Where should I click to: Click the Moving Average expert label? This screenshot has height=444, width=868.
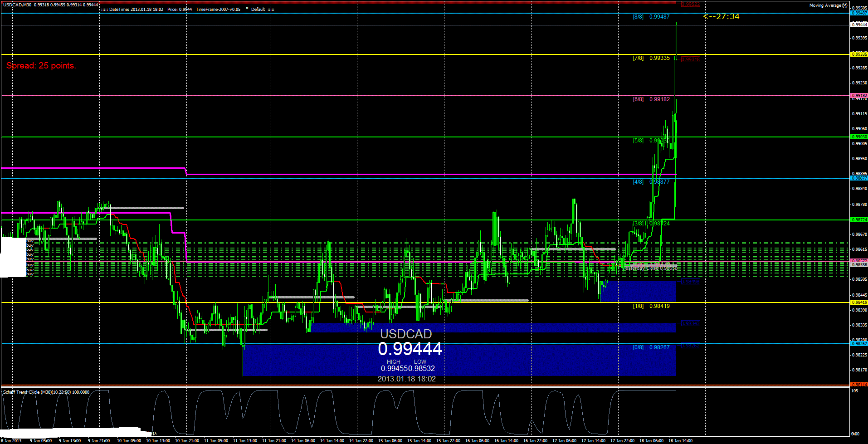click(x=825, y=5)
